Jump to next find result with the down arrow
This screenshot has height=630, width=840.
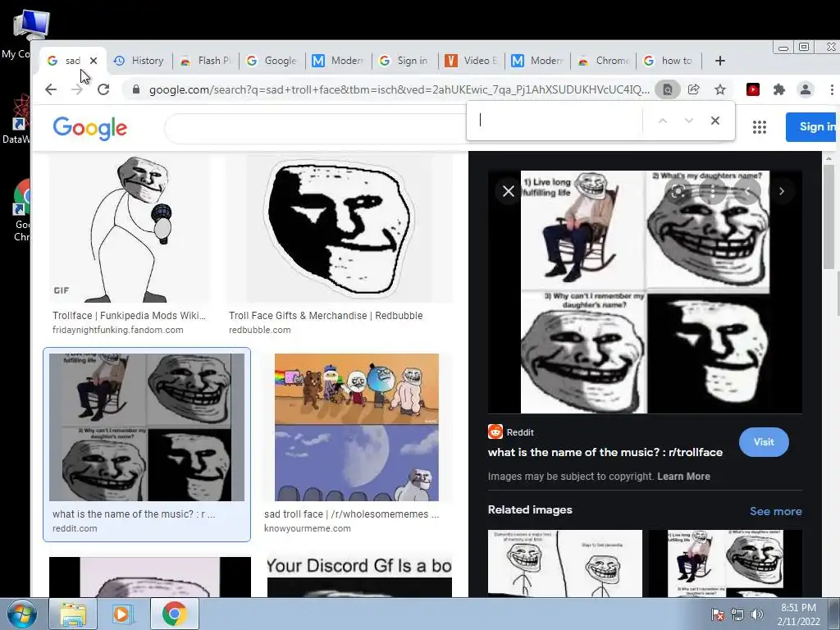click(689, 121)
